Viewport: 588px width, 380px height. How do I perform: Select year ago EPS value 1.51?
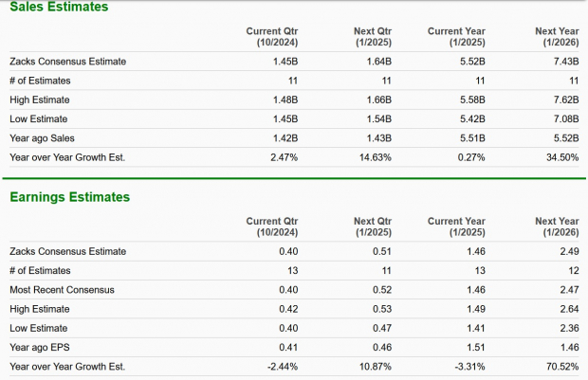click(x=476, y=348)
